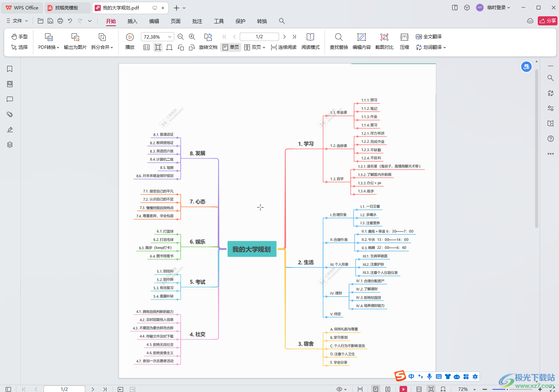Go to next page with toolbar arrow
The height and width of the screenshot is (392, 559).
(284, 37)
